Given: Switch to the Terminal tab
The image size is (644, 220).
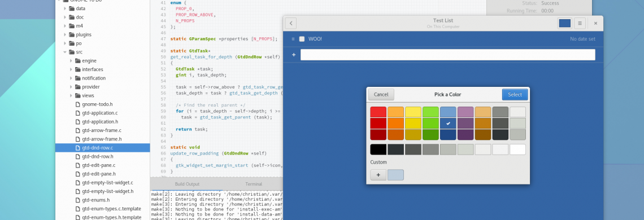Looking at the screenshot, I should [254, 184].
